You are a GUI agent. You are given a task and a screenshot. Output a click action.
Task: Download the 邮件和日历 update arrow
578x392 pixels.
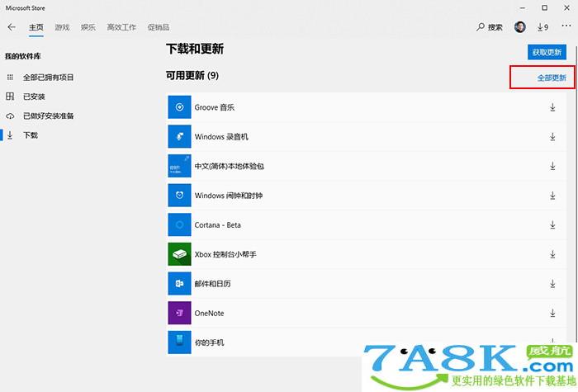[552, 284]
